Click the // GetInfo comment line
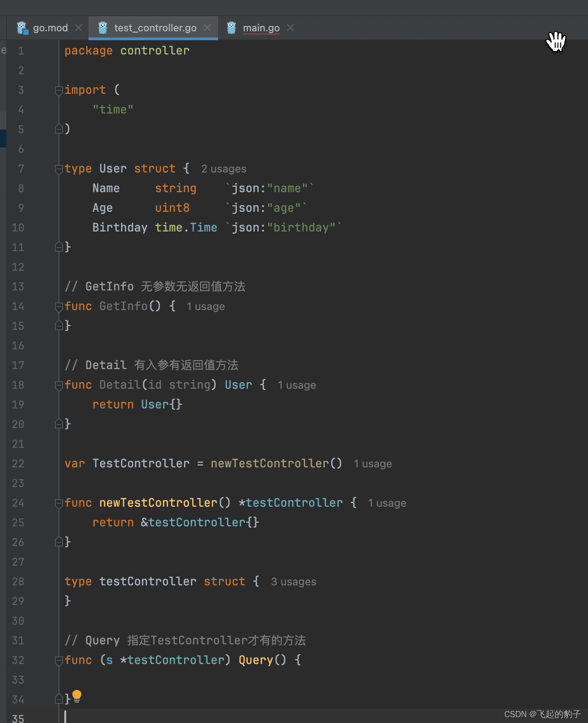This screenshot has width=588, height=723. 155,286
